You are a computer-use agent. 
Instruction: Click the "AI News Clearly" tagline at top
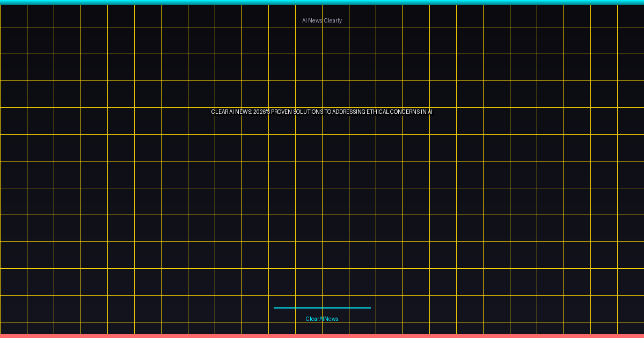point(322,20)
